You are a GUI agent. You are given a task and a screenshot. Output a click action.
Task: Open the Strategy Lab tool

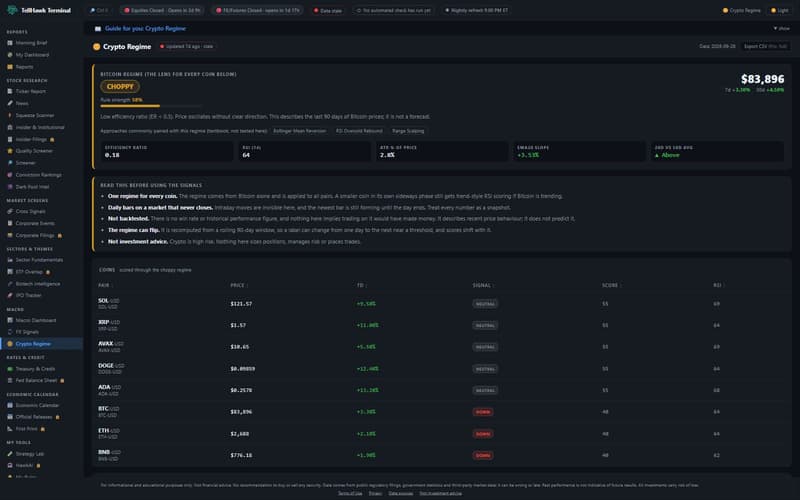[x=30, y=454]
